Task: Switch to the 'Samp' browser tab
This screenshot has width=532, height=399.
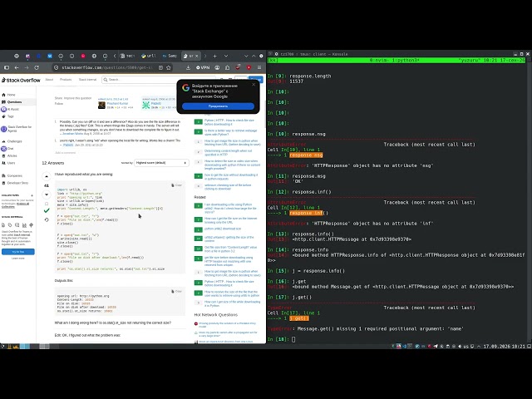Action: [x=170, y=56]
